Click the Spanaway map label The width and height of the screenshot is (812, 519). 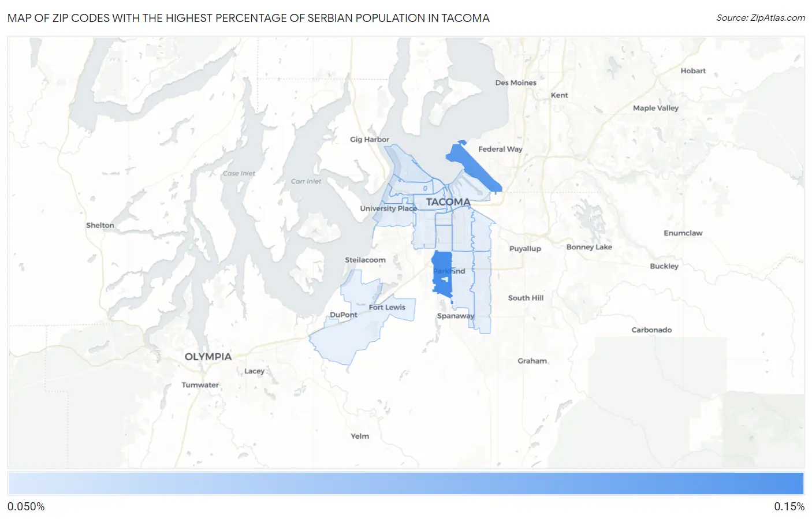pyautogui.click(x=456, y=316)
